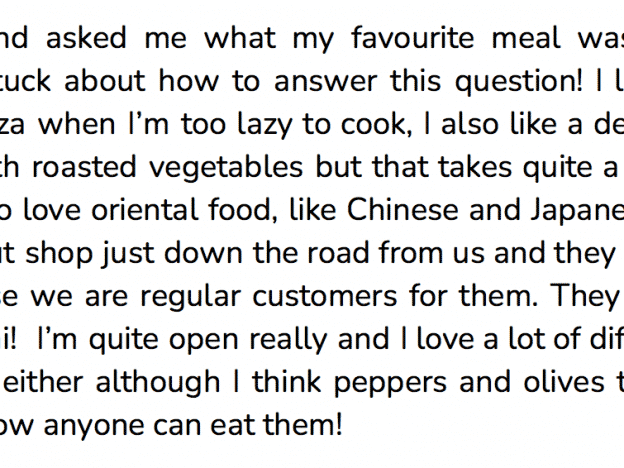Viewport: 624px width, 468px height.
Task: Click the word "favourite" in the text
Action: pos(413,38)
